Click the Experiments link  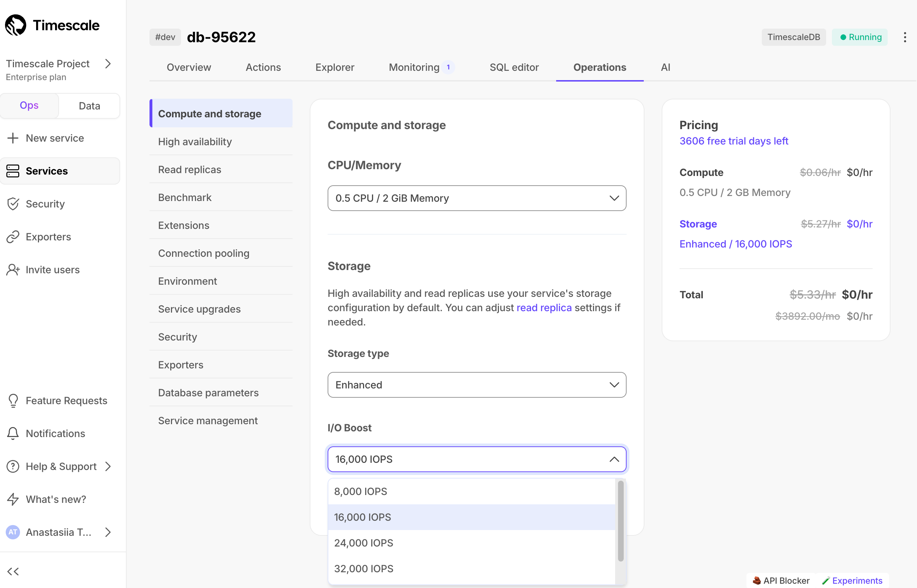857,581
